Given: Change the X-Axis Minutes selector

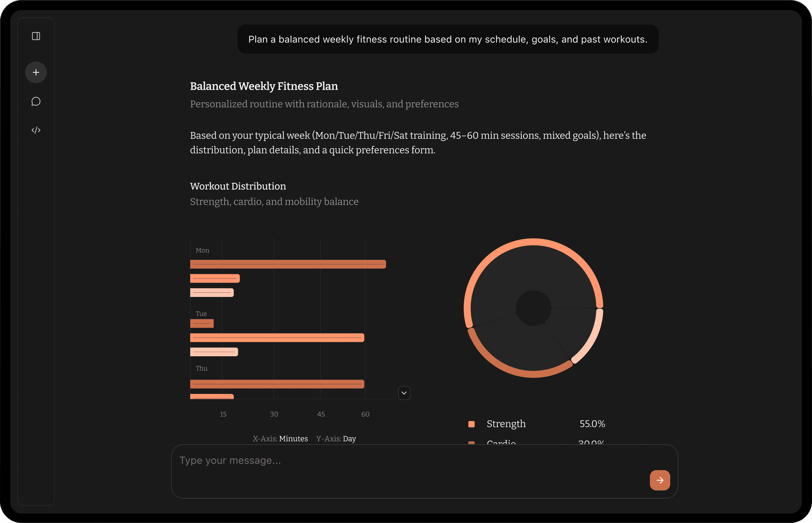Looking at the screenshot, I should [x=293, y=438].
